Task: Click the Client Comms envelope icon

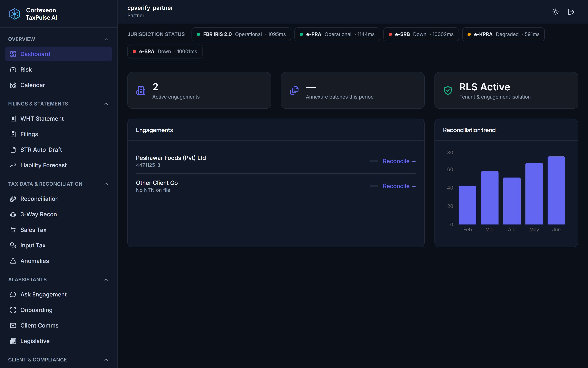Action: 13,325
